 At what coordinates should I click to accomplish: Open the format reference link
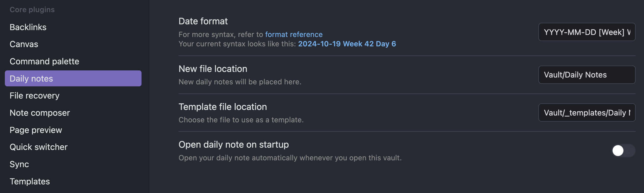(x=294, y=34)
